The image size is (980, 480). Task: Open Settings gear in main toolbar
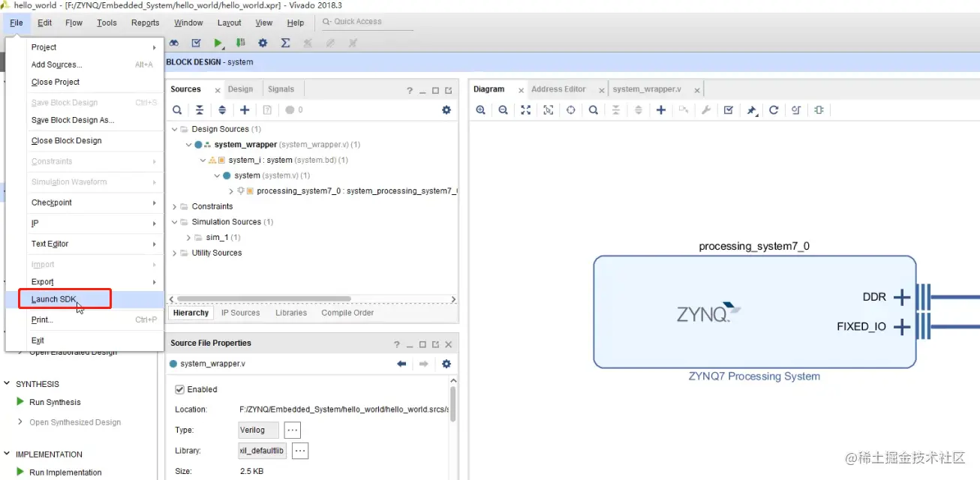[263, 43]
